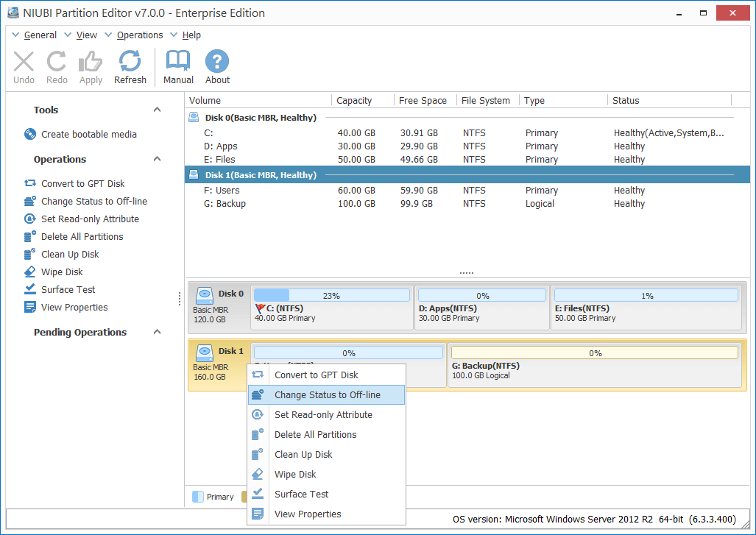This screenshot has width=756, height=535.
Task: Click the Apply thumbs-up icon
Action: click(x=91, y=62)
